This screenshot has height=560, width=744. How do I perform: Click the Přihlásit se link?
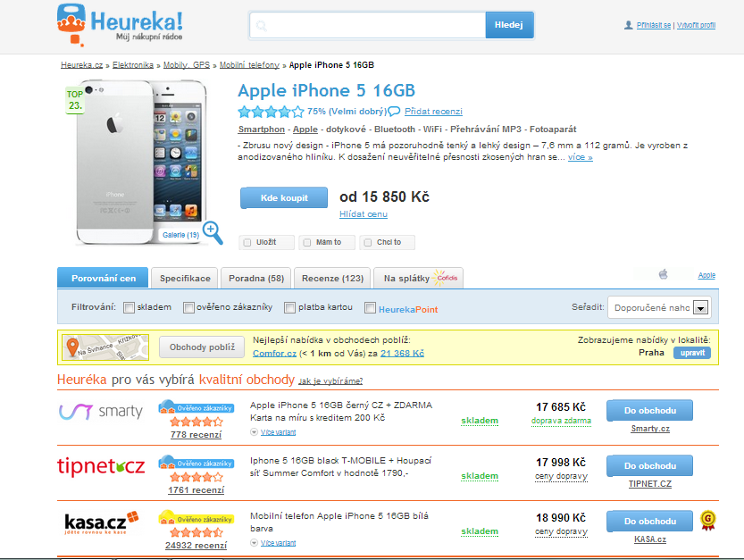point(654,25)
